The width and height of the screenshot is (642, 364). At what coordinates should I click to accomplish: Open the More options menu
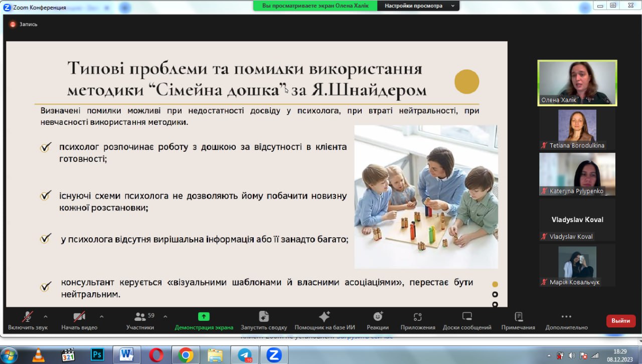click(x=566, y=317)
